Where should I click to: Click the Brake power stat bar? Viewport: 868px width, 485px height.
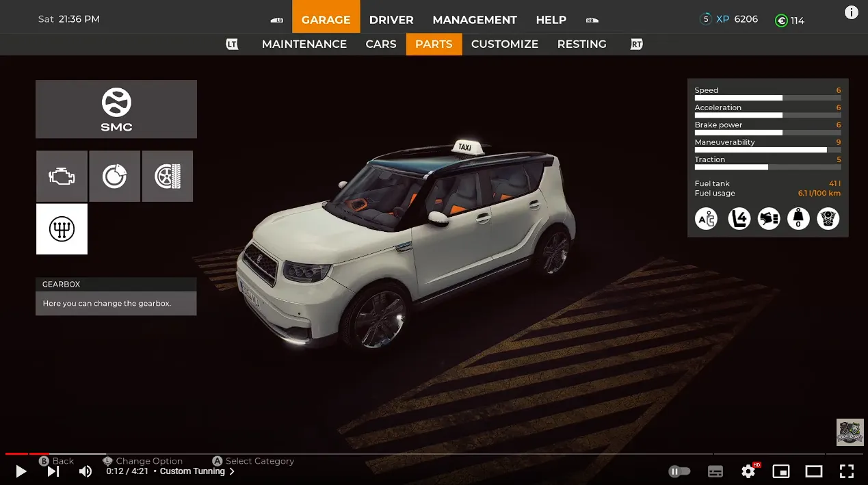pyautogui.click(x=767, y=133)
